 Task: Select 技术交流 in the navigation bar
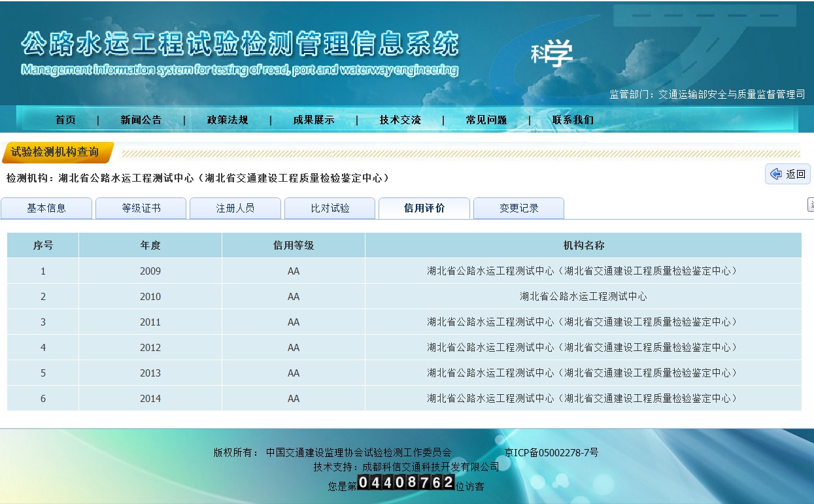400,120
